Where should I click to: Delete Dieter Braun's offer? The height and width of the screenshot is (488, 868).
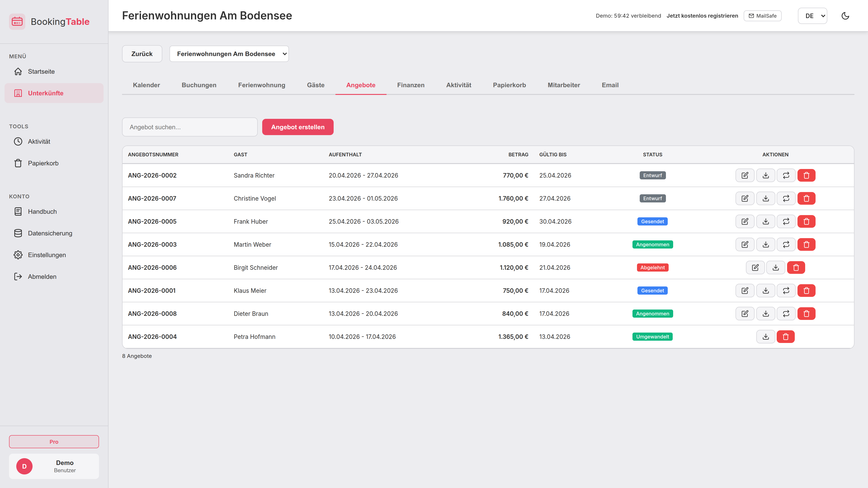[806, 314]
